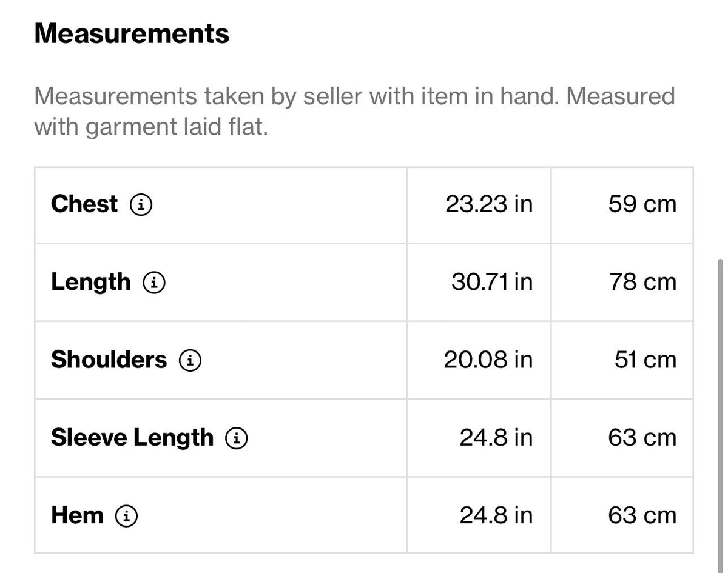This screenshot has height=573, width=728.
Task: Select the Length row label
Action: click(x=91, y=283)
